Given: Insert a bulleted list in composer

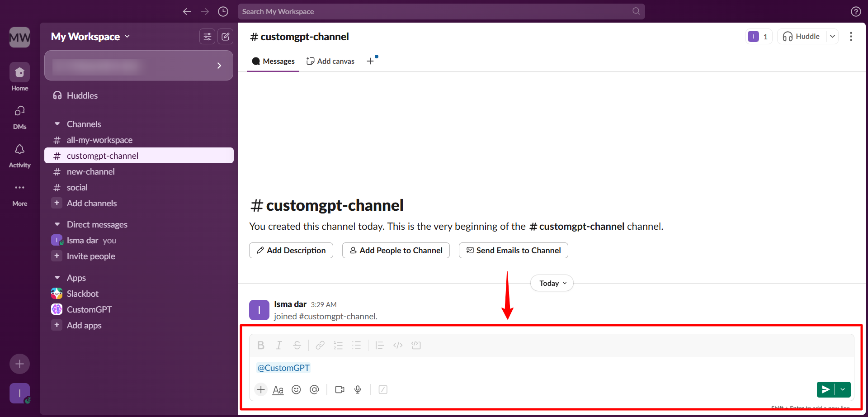Looking at the screenshot, I should click(356, 346).
